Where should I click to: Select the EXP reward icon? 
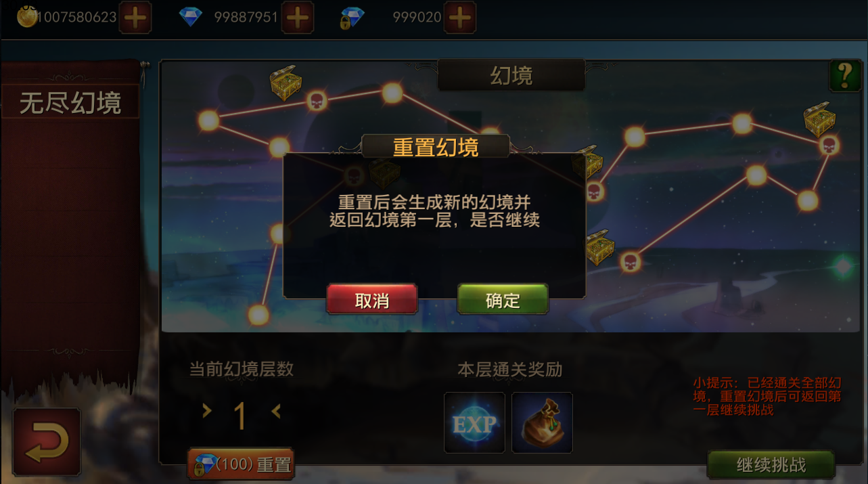point(474,422)
